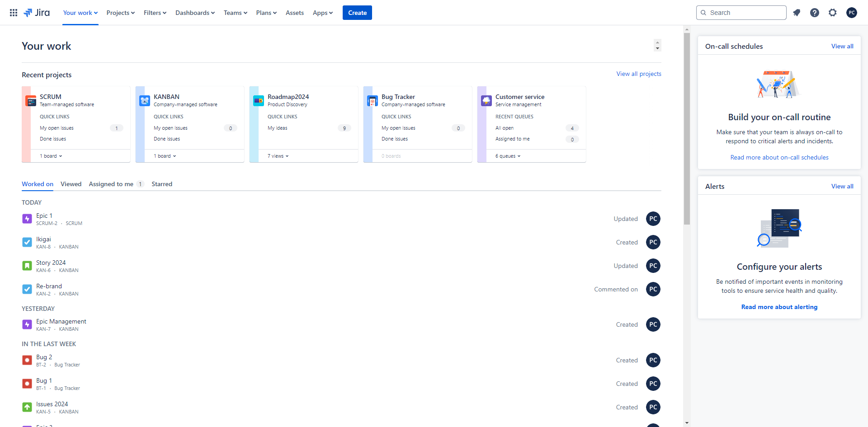Click the Roadmap2024 project icon
868x427 pixels.
[x=259, y=101]
